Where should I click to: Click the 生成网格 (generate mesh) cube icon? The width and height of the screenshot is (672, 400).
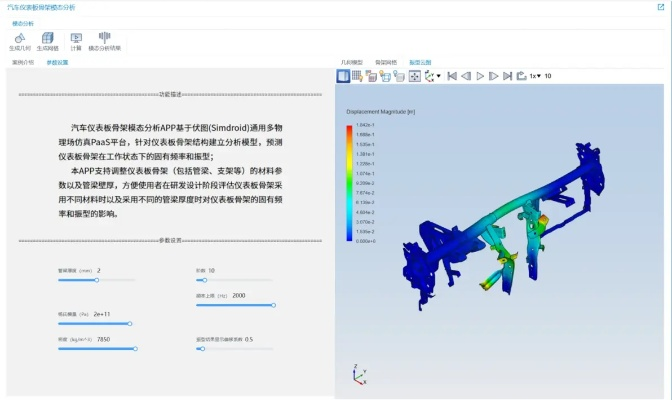(48, 38)
